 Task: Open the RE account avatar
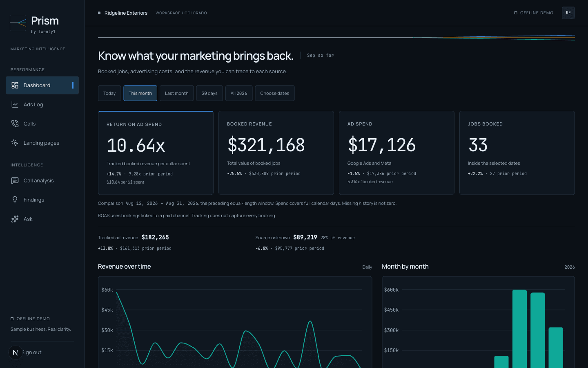pyautogui.click(x=568, y=13)
